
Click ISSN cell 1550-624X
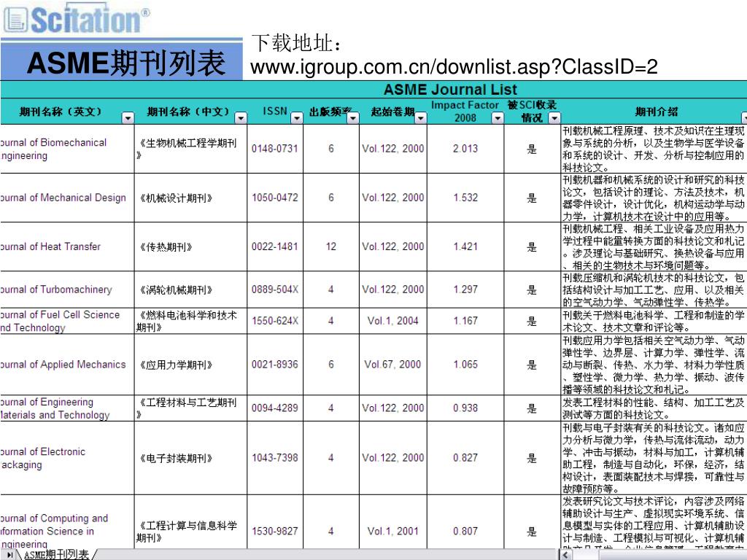275,321
